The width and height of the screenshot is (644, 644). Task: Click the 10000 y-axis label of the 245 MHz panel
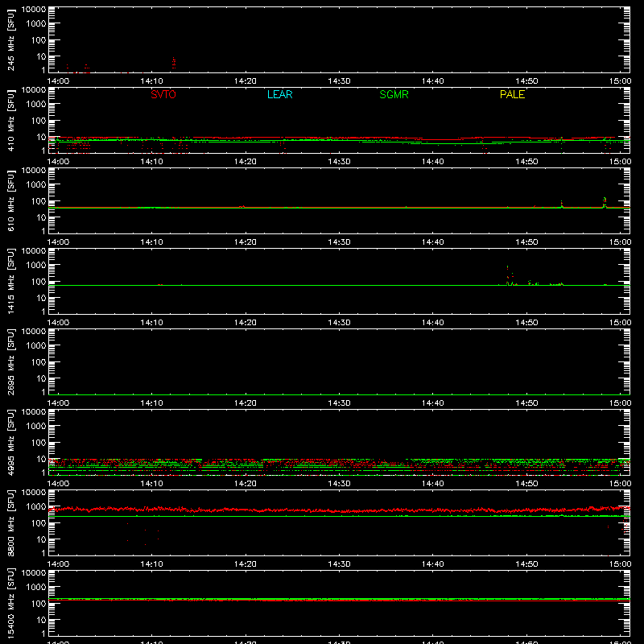tap(34, 10)
